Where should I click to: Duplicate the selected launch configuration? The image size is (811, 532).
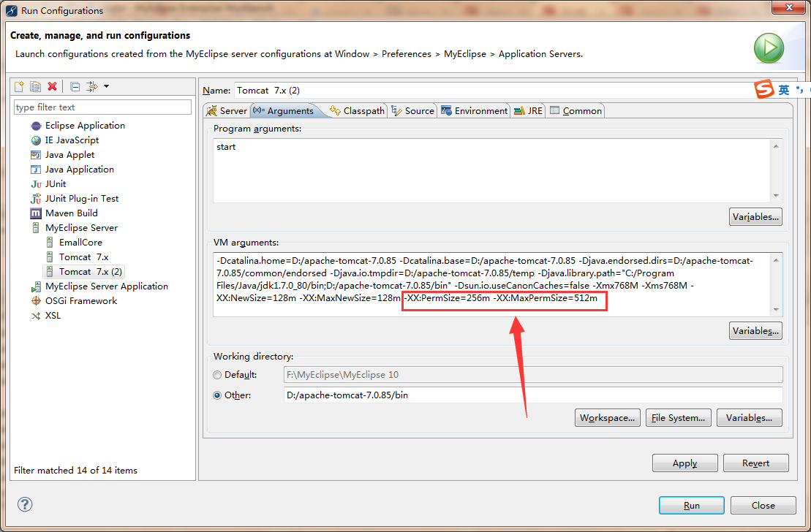click(35, 85)
